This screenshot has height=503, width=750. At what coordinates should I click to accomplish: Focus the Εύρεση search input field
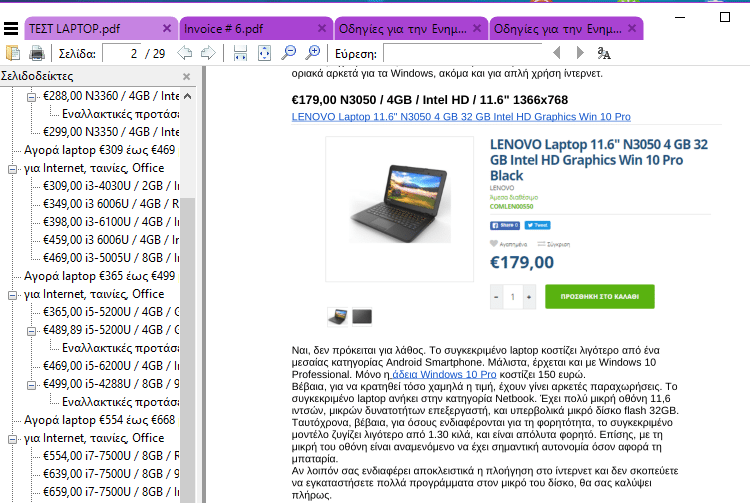(463, 53)
